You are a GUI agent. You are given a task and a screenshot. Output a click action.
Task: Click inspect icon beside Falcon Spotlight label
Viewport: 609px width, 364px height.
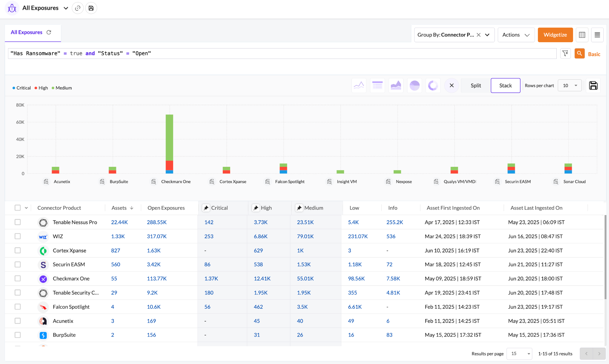click(x=268, y=182)
